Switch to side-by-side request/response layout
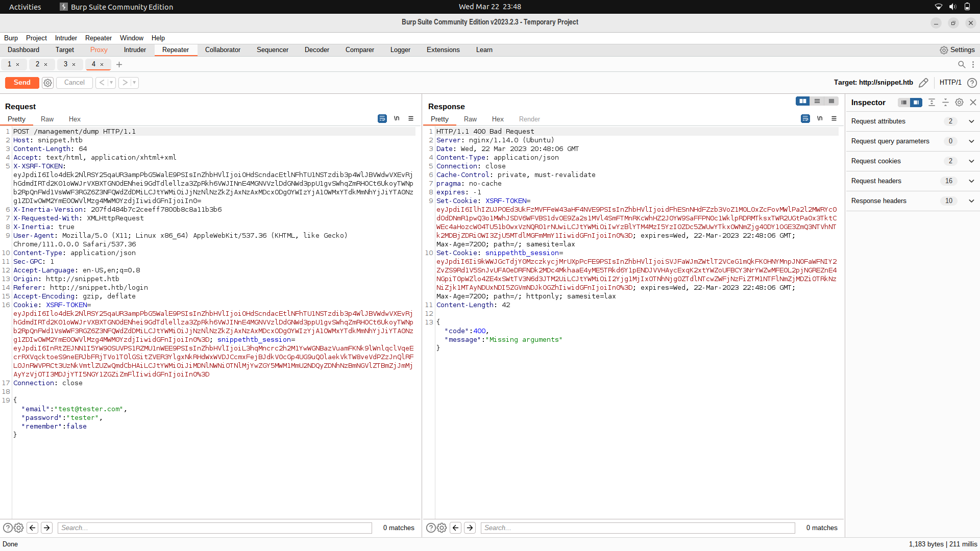The width and height of the screenshot is (980, 551). pyautogui.click(x=803, y=101)
